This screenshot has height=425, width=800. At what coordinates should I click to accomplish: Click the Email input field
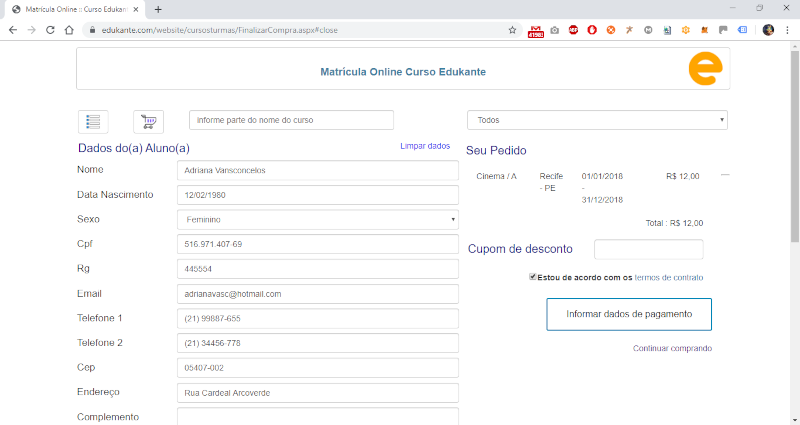coord(318,294)
